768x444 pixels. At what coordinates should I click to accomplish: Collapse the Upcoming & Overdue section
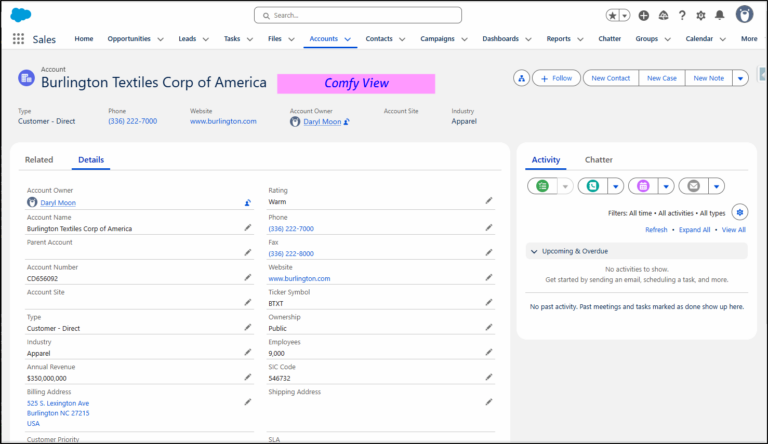pos(534,251)
